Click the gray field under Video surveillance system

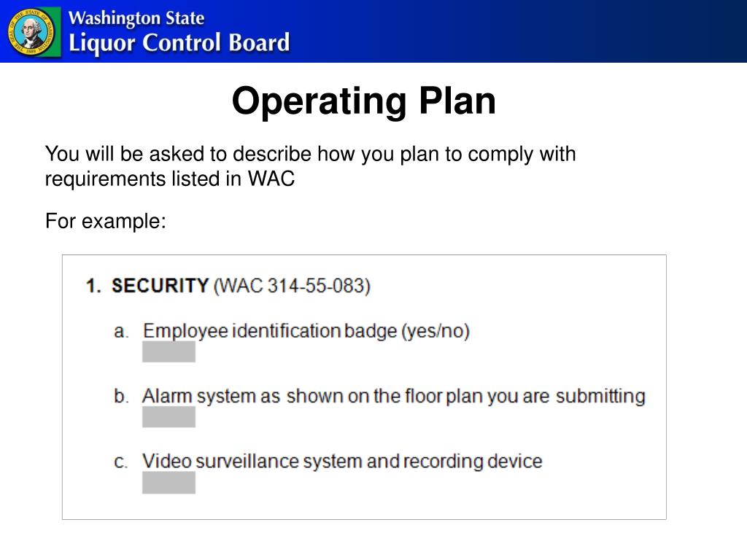click(169, 483)
